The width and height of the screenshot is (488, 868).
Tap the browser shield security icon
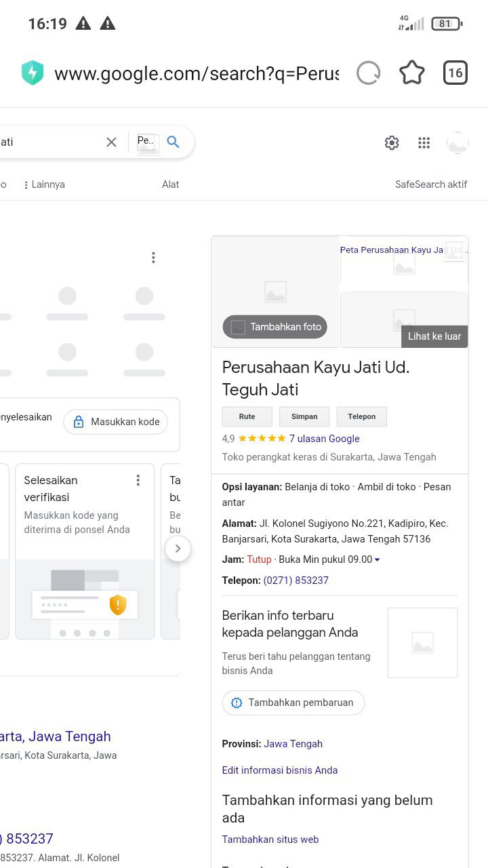32,73
